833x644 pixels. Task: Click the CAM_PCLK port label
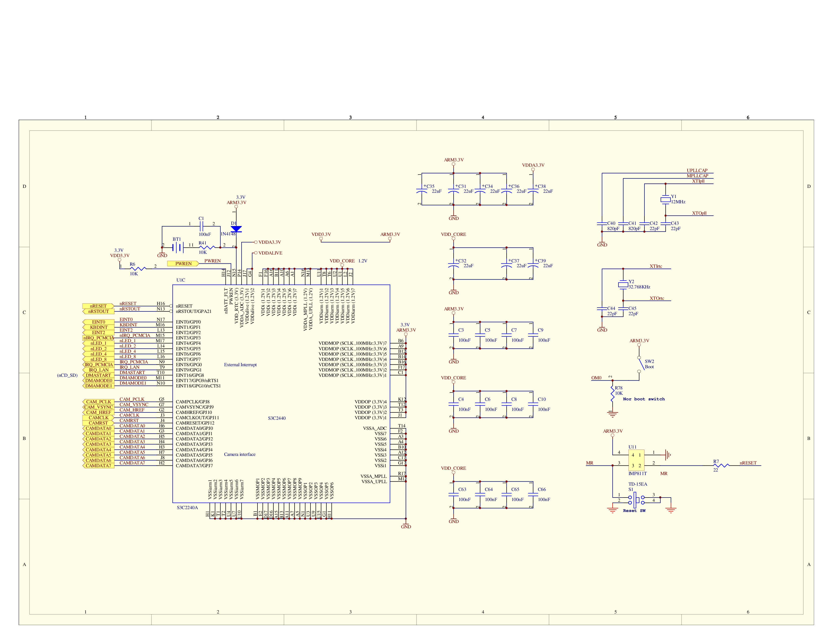[98, 402]
